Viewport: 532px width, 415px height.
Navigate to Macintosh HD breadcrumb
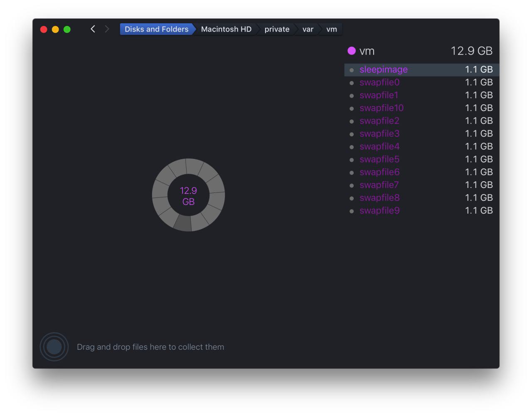click(x=226, y=29)
